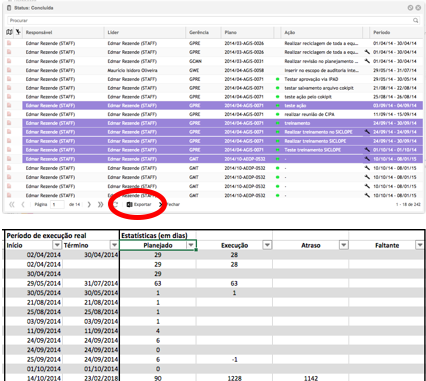Sort by the Período column header
The height and width of the screenshot is (381, 426).
tap(381, 32)
